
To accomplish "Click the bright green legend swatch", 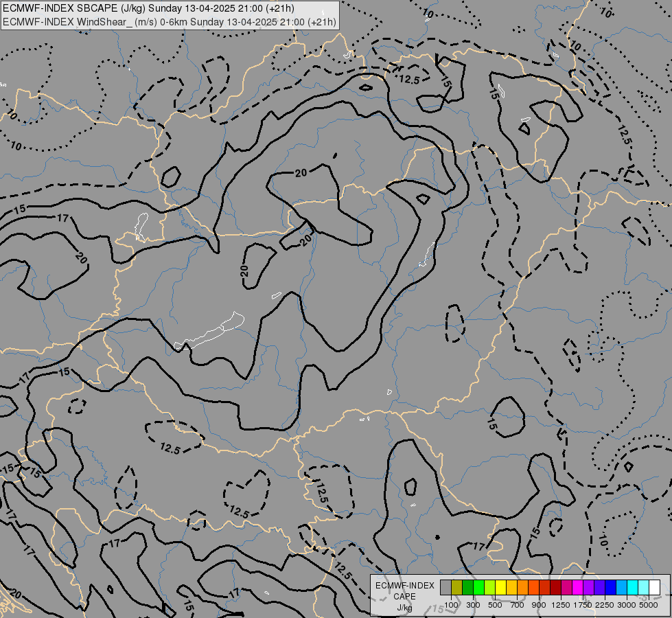I will coord(478,588).
